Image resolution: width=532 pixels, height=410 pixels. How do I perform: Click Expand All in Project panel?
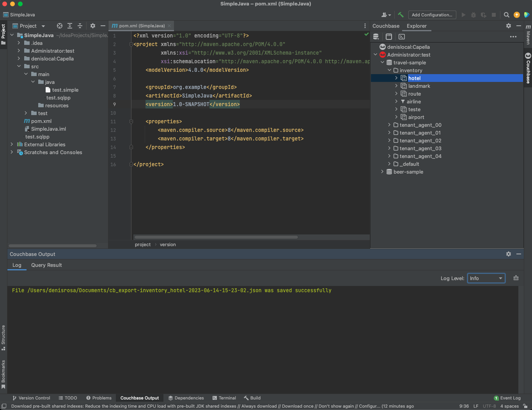[x=70, y=26]
